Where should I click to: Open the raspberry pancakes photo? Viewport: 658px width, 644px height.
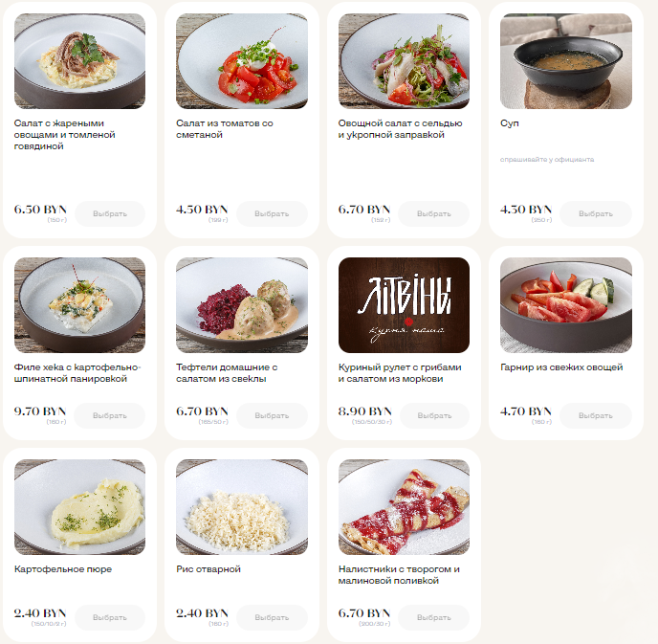coord(405,507)
